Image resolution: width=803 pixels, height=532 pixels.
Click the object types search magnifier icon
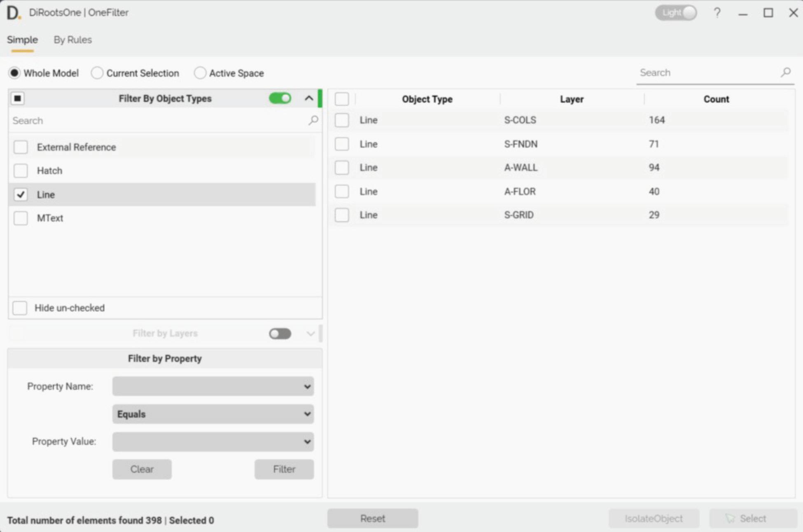(313, 120)
